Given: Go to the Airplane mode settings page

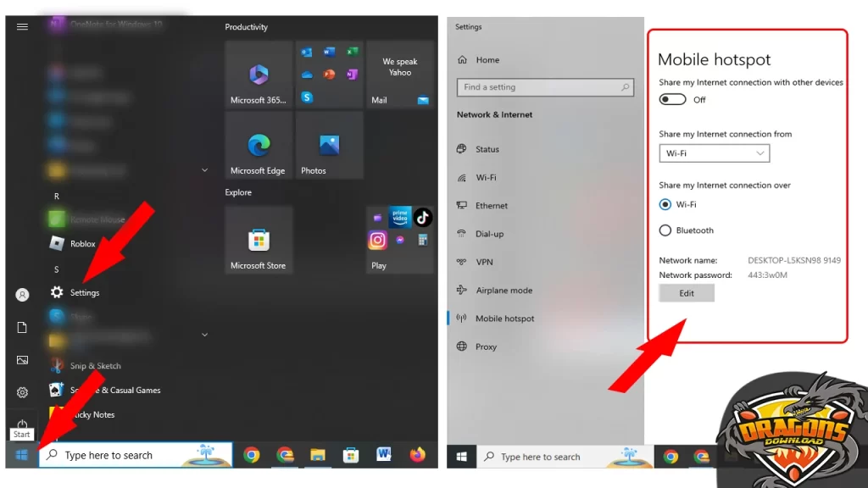Looking at the screenshot, I should [504, 291].
